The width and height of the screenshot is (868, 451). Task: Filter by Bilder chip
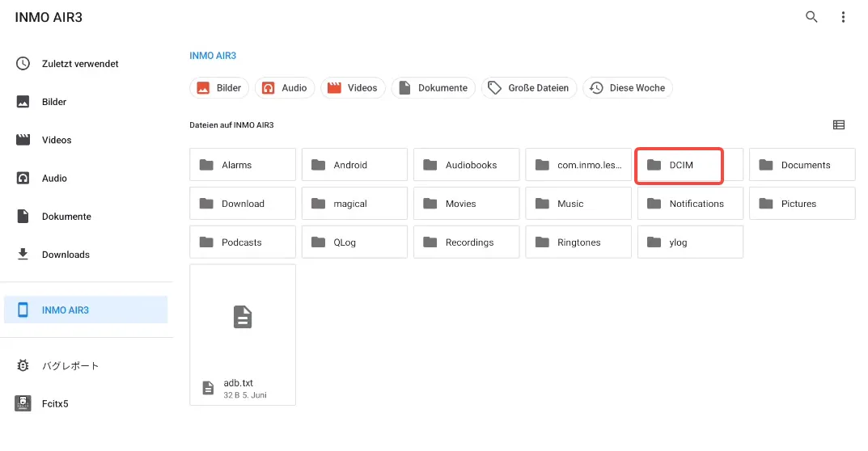pos(219,88)
